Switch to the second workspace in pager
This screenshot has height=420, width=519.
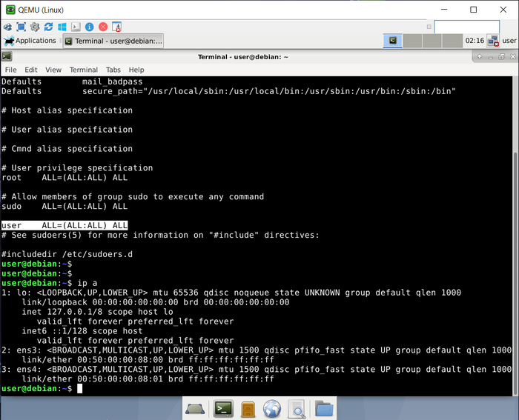[x=412, y=41]
